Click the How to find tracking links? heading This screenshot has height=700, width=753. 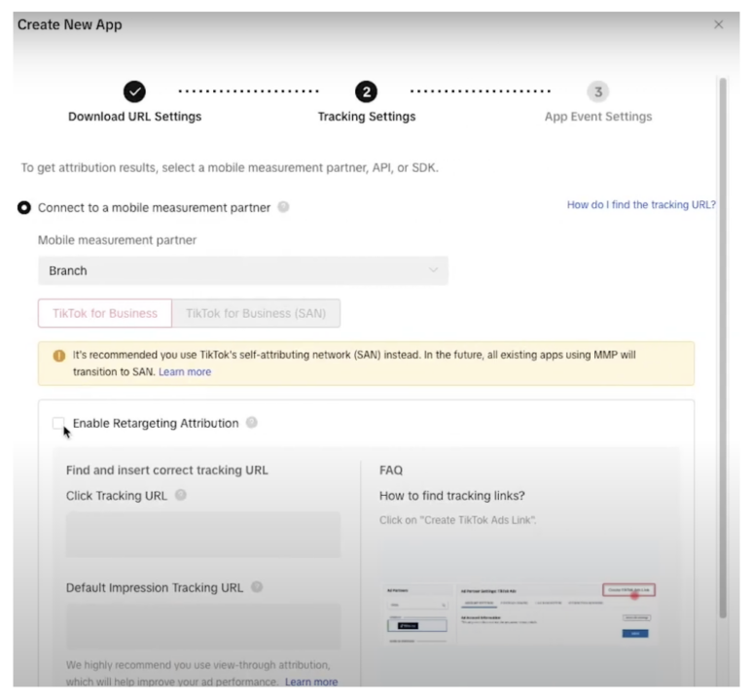click(451, 496)
